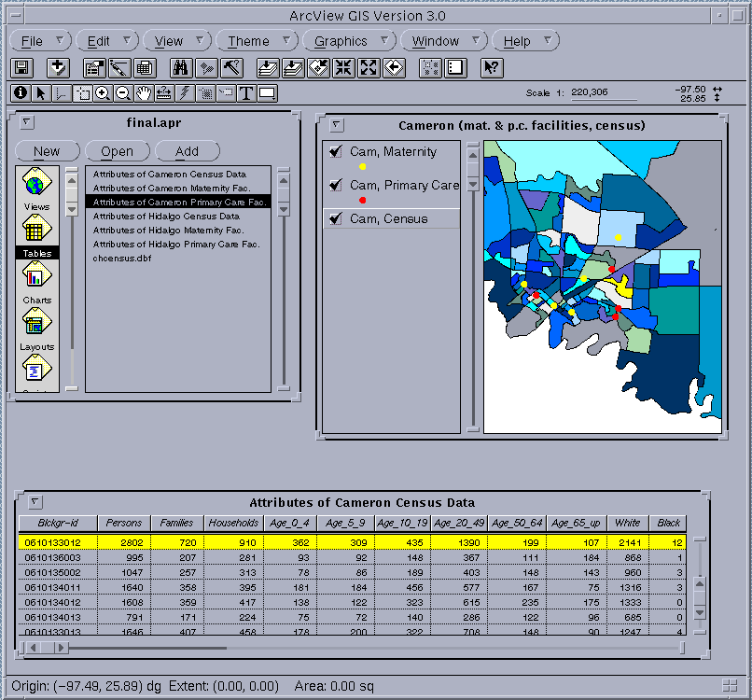Click the inward arrows zoom-in button
752x700 pixels.
pyautogui.click(x=343, y=68)
